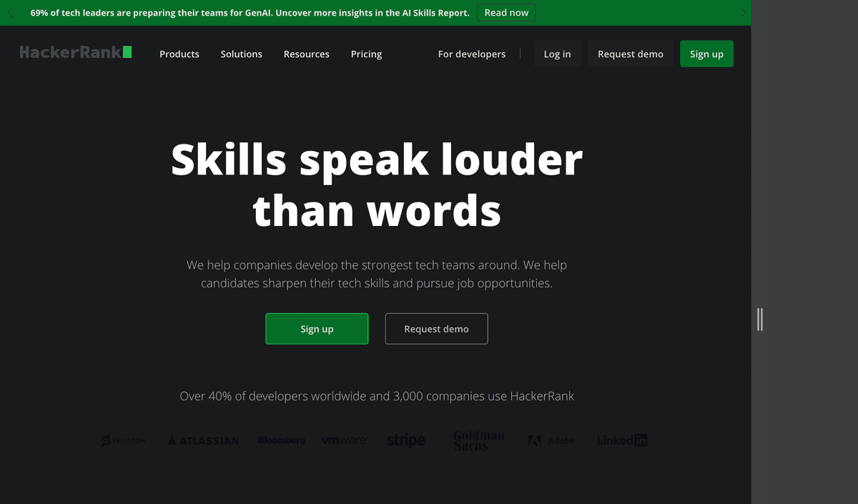Open the Products dropdown
The image size is (858, 504).
click(179, 54)
